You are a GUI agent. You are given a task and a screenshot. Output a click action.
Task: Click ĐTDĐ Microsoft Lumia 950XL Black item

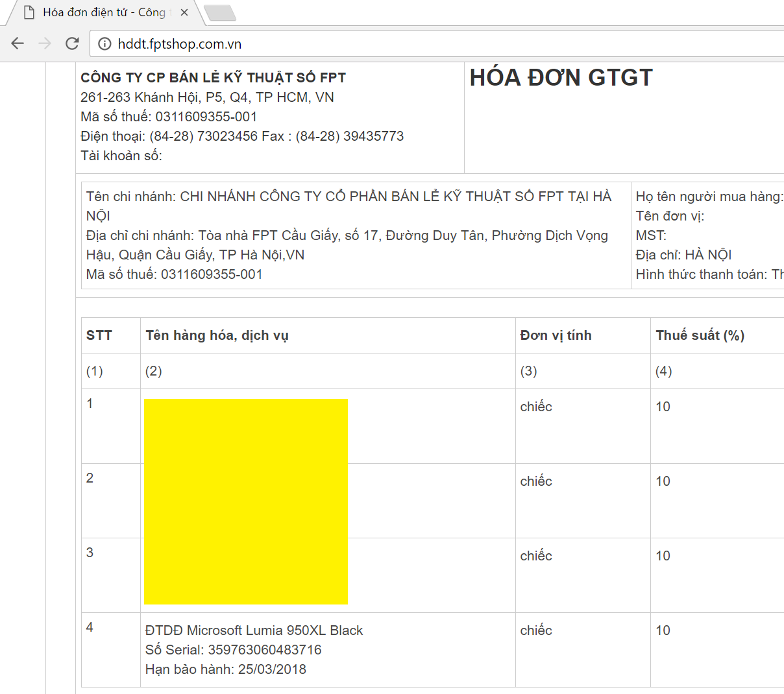254,630
